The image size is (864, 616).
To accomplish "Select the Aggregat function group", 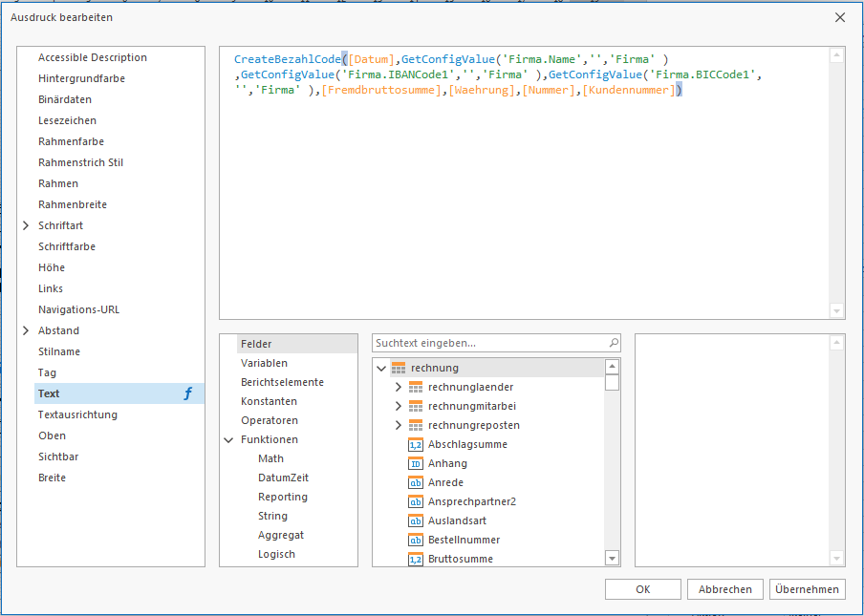I will (x=281, y=535).
